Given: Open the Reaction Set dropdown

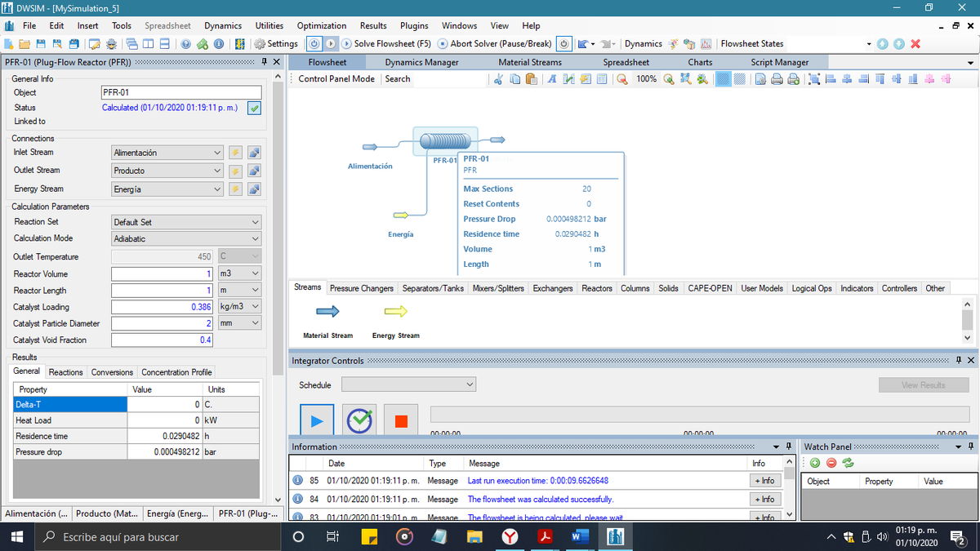Looking at the screenshot, I should pyautogui.click(x=186, y=222).
